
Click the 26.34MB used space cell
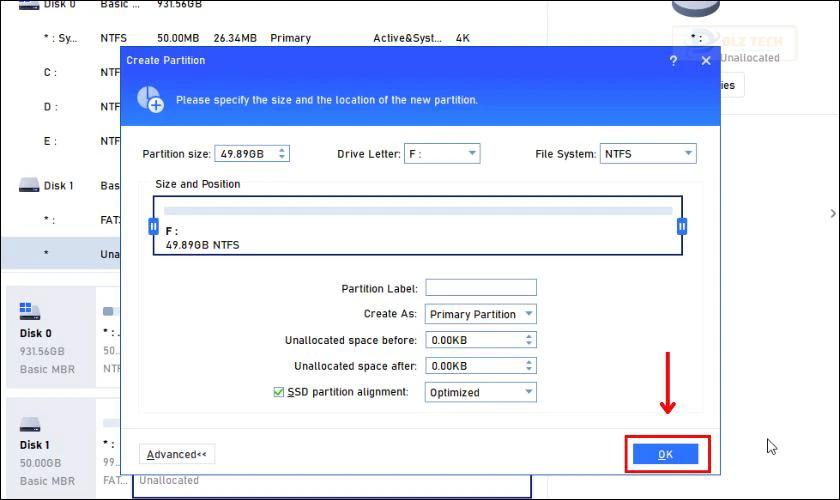pyautogui.click(x=235, y=38)
